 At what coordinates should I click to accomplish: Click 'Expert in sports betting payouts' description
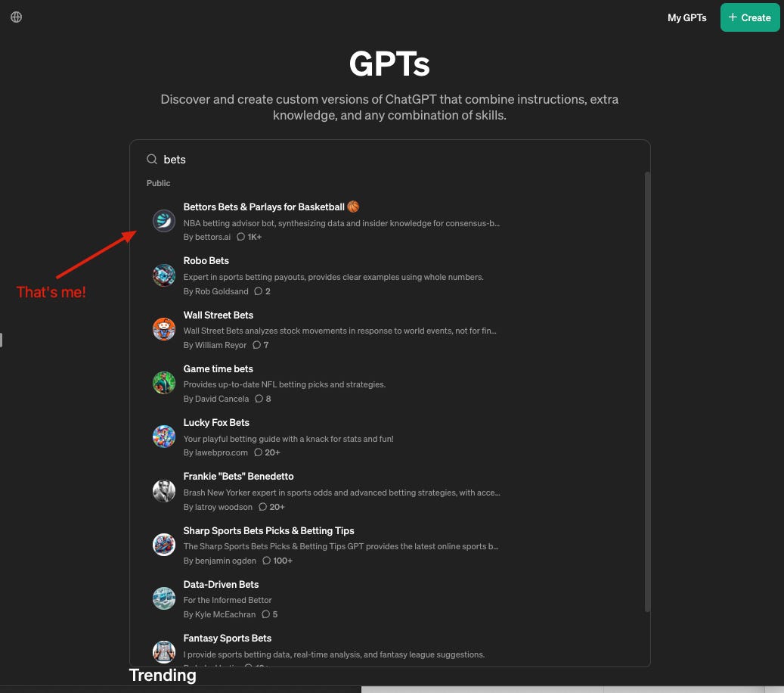pos(333,277)
